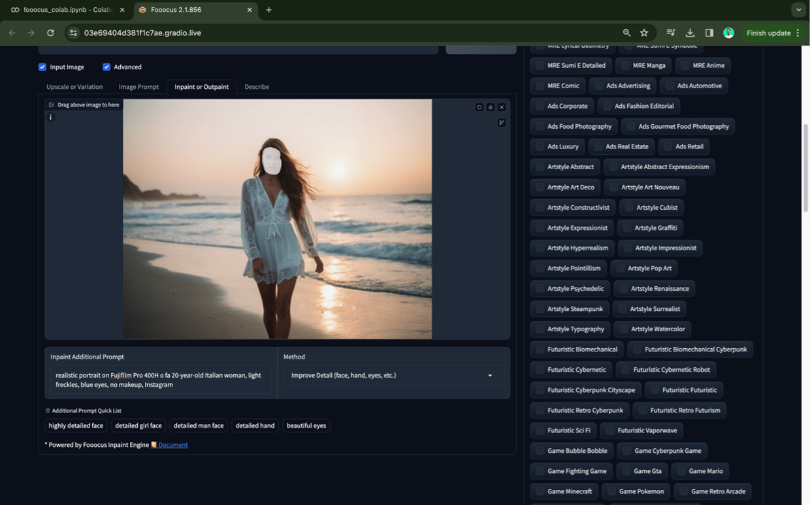This screenshot has width=812, height=507.
Task: Click the media control icon in toolbar
Action: [671, 33]
